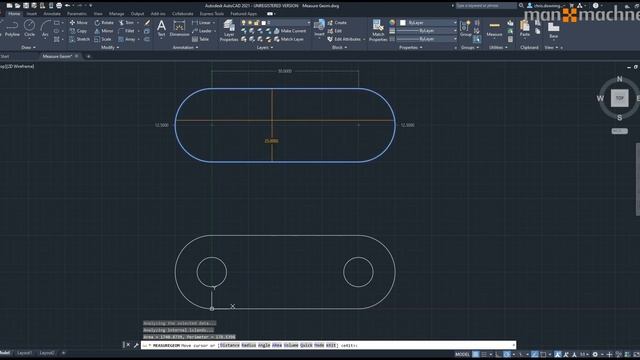The image size is (640, 360).
Task: Click the Fillet tool
Action: pos(126,31)
